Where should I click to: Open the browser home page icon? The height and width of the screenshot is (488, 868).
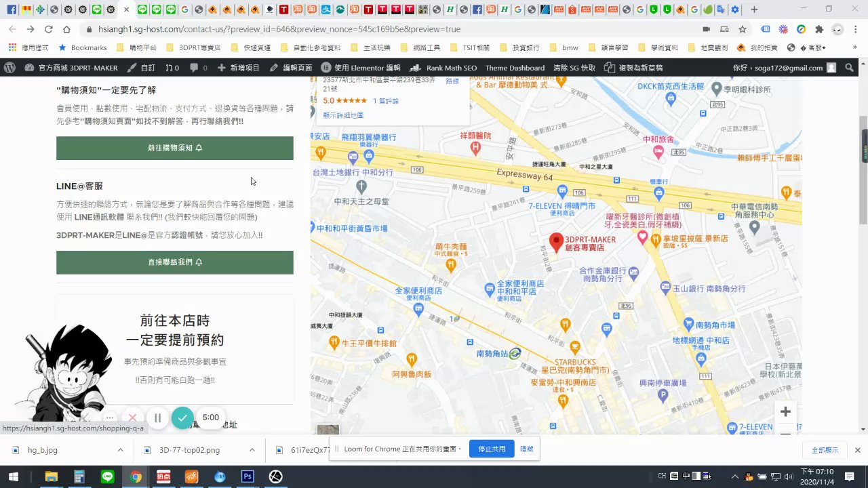pyautogui.click(x=66, y=29)
